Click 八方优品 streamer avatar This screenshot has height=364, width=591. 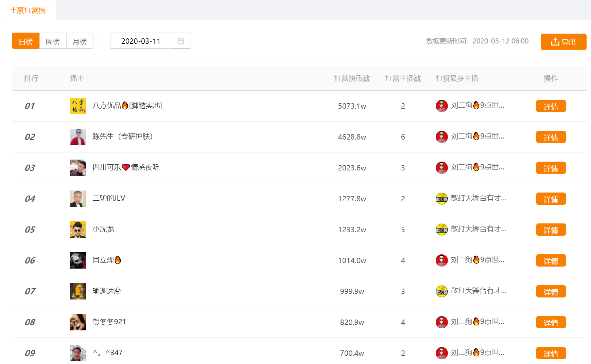coord(78,106)
